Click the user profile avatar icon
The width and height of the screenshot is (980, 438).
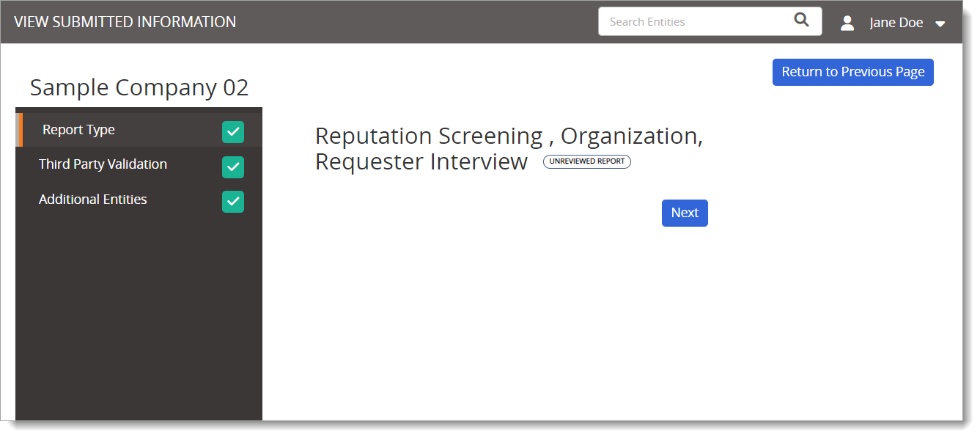tap(847, 23)
